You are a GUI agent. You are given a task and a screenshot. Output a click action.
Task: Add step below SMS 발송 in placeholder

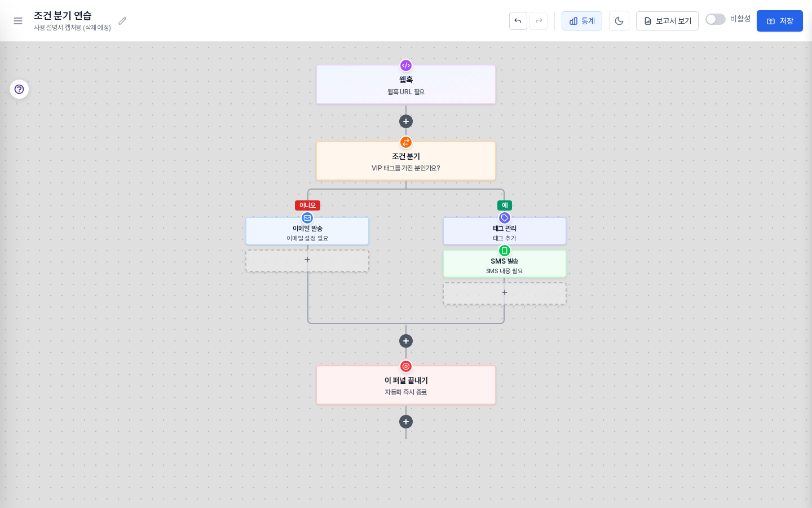coord(505,294)
